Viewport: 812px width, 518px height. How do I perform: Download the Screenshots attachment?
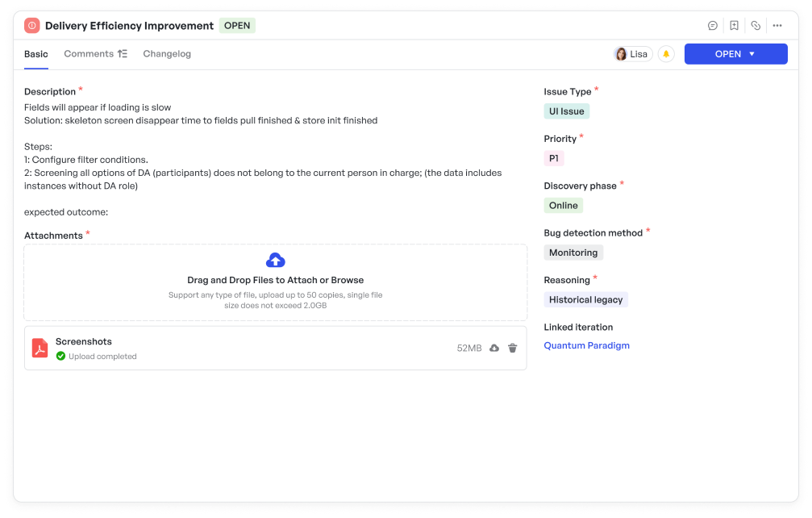494,348
